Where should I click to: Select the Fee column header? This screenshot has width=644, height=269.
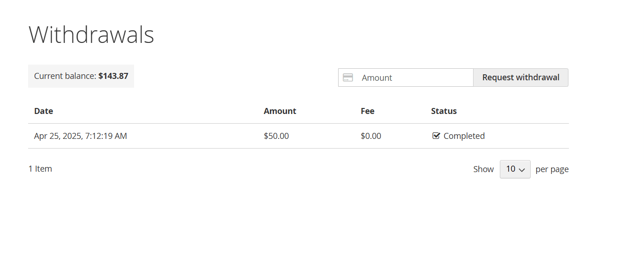click(367, 111)
